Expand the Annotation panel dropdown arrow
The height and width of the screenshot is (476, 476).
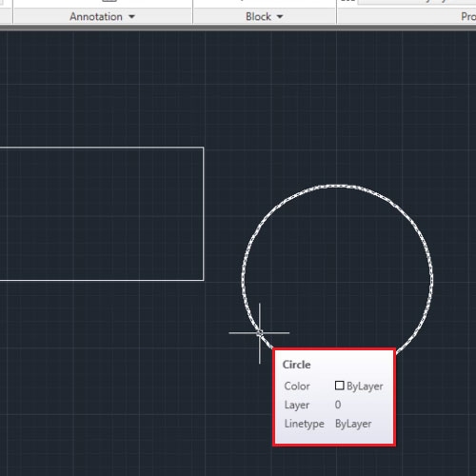pos(131,17)
